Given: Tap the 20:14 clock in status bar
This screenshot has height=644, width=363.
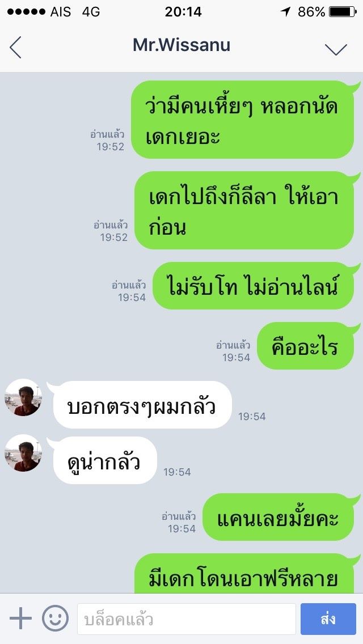Looking at the screenshot, I should click(x=183, y=12).
